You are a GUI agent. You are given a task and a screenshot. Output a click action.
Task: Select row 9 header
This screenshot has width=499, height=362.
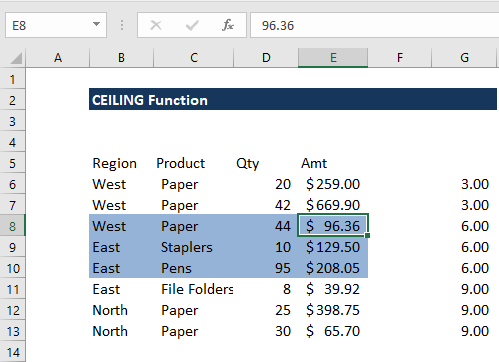coord(13,247)
